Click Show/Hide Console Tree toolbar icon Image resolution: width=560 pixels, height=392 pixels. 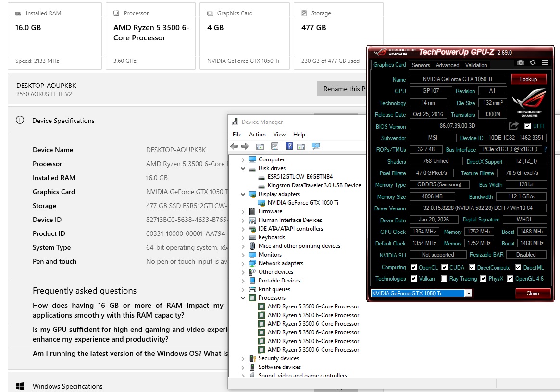(x=260, y=147)
